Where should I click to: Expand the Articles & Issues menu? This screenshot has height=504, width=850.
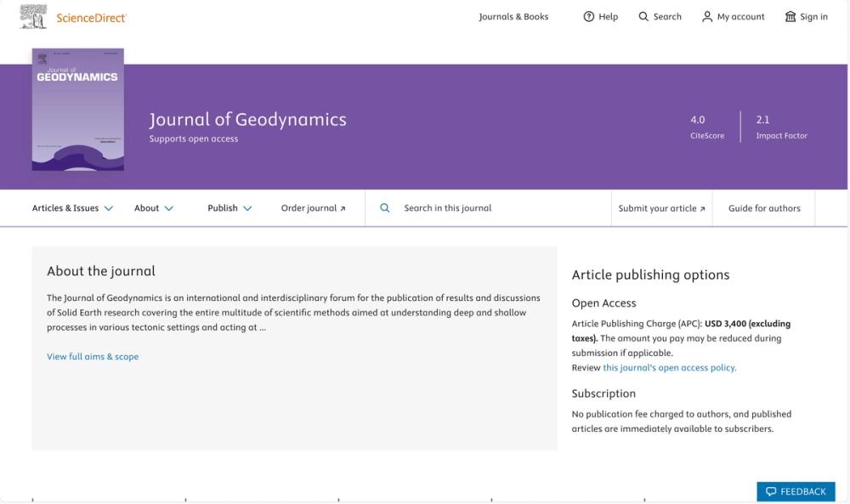click(x=72, y=208)
